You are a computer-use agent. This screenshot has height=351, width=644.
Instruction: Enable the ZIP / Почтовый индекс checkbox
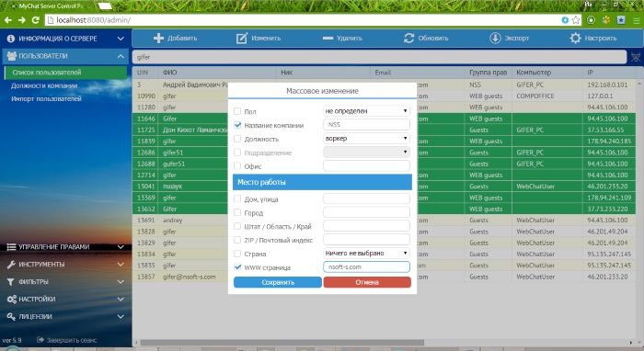237,240
